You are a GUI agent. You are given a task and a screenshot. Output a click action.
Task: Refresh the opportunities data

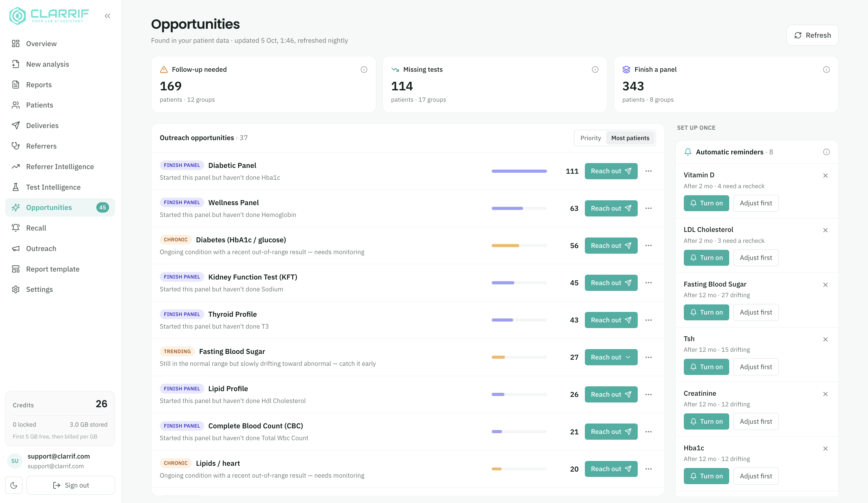click(812, 35)
